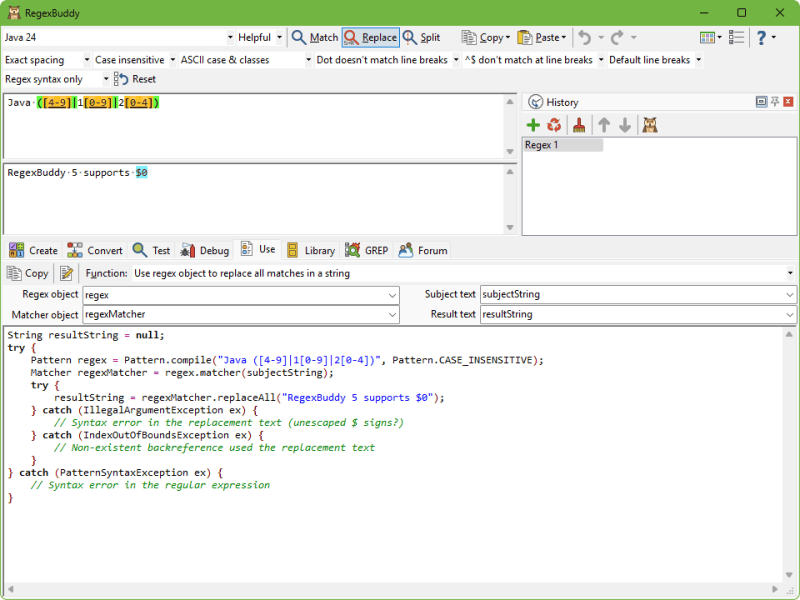The image size is (800, 600).
Task: Toggle ^$ don't match at line breaks
Action: [x=534, y=60]
